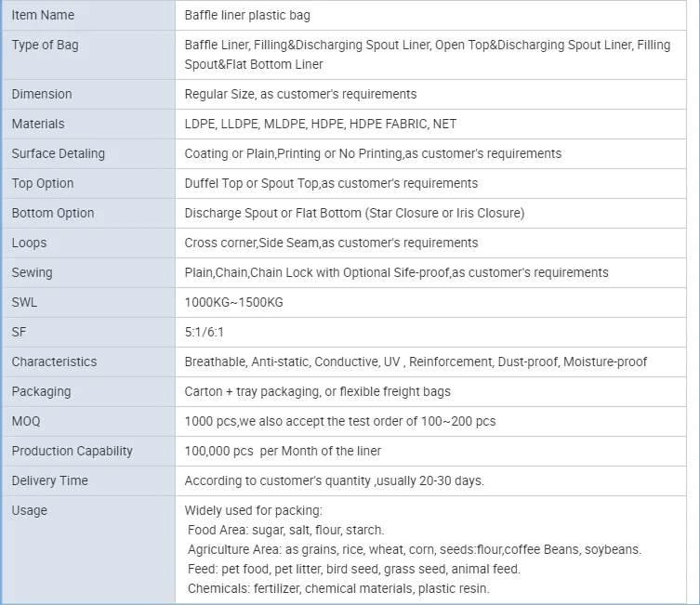This screenshot has width=700, height=605.
Task: Click the "Type of Bag" row label
Action: 45,46
